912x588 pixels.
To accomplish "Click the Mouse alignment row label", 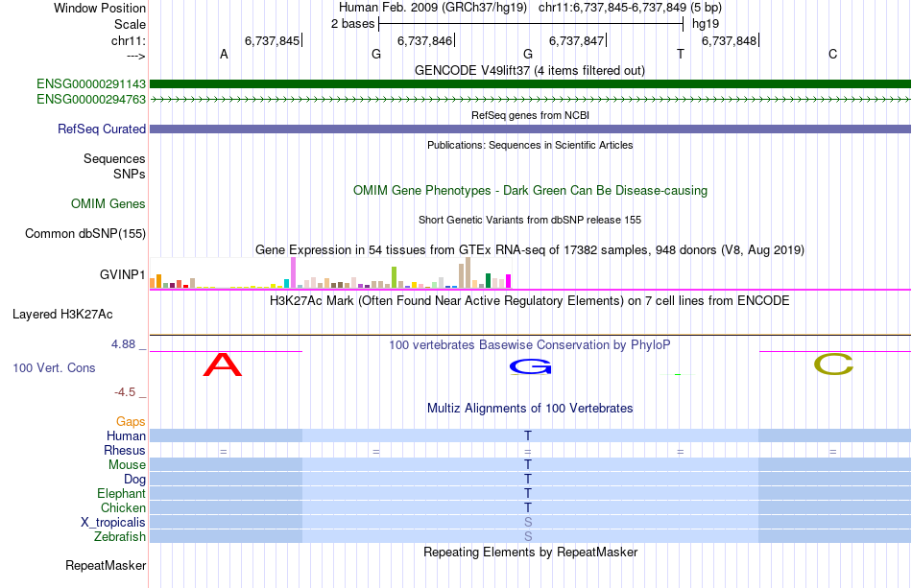I will pyautogui.click(x=127, y=465).
